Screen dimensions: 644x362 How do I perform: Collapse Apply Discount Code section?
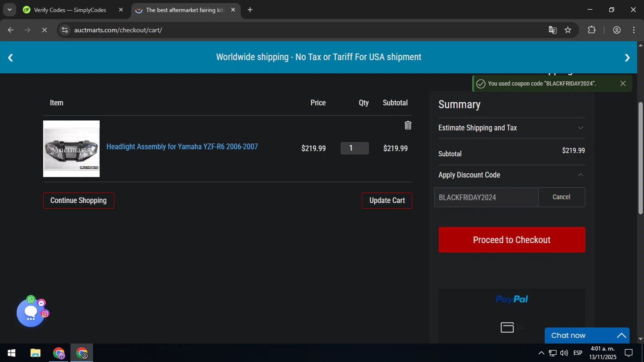pos(511,175)
